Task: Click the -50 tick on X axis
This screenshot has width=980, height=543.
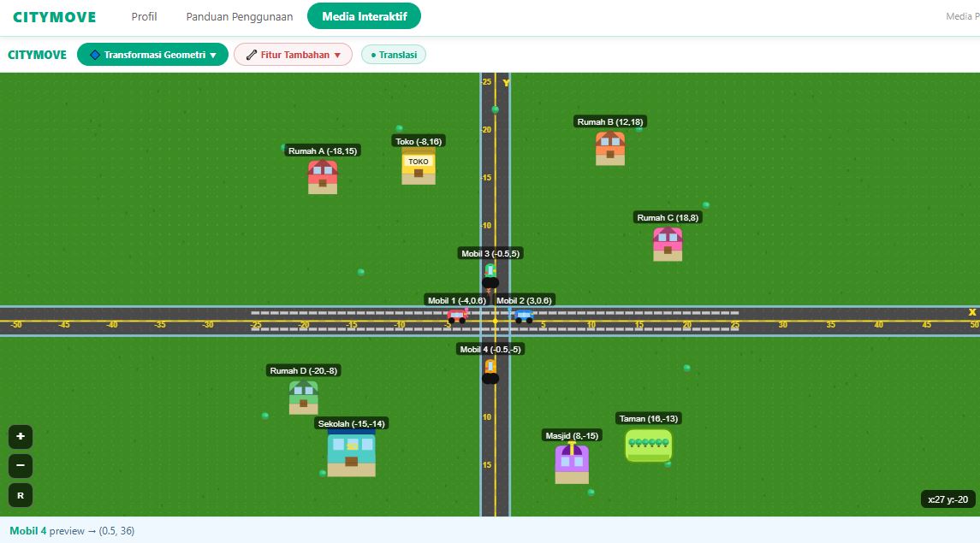Action: pyautogui.click(x=16, y=325)
